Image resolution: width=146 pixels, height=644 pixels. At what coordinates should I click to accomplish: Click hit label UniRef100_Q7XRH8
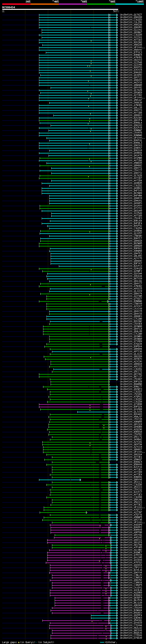tap(131, 404)
